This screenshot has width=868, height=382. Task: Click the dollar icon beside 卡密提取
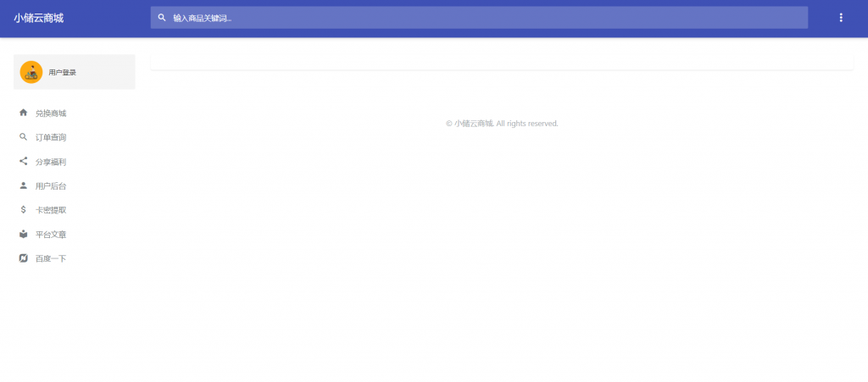click(24, 209)
